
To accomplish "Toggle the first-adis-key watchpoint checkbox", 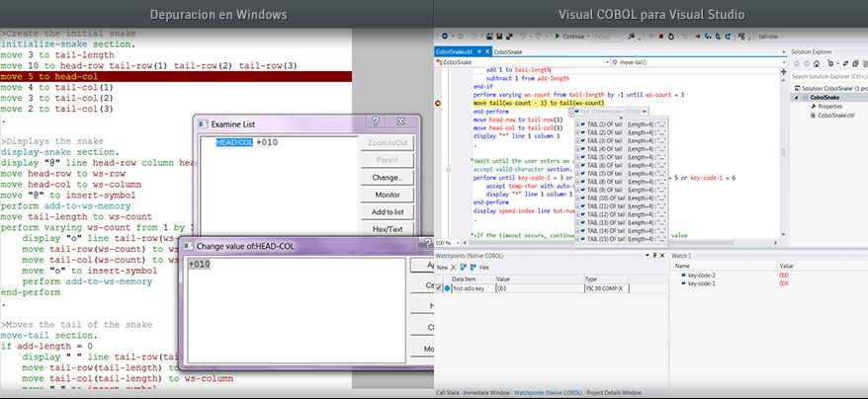I will coord(440,288).
